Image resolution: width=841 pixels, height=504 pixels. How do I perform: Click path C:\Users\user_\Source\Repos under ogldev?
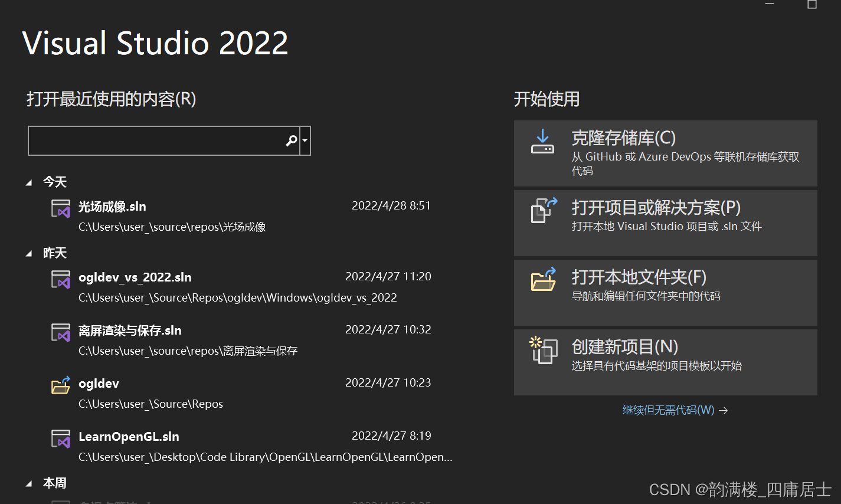150,404
